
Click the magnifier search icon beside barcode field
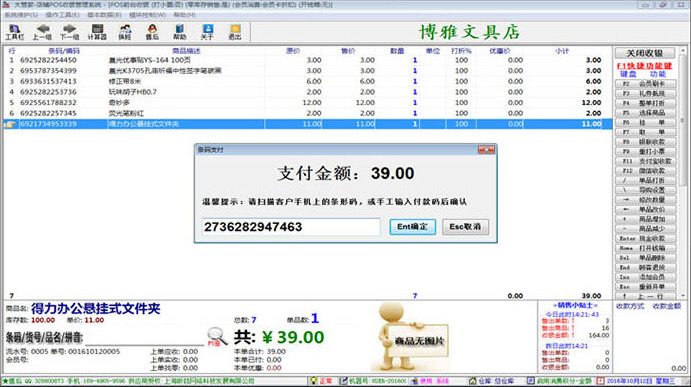pyautogui.click(x=217, y=337)
